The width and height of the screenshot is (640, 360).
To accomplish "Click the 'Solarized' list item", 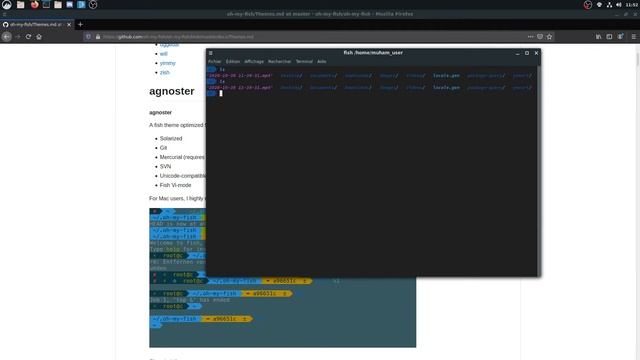I will pos(171,138).
